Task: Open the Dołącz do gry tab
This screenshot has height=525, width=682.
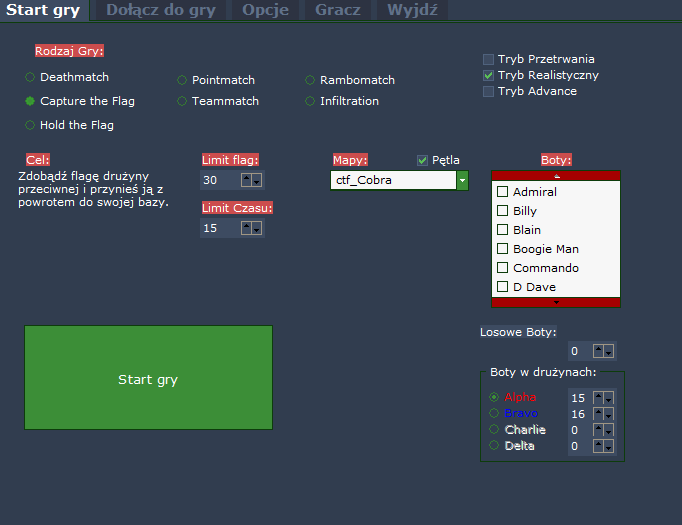Action: (161, 10)
